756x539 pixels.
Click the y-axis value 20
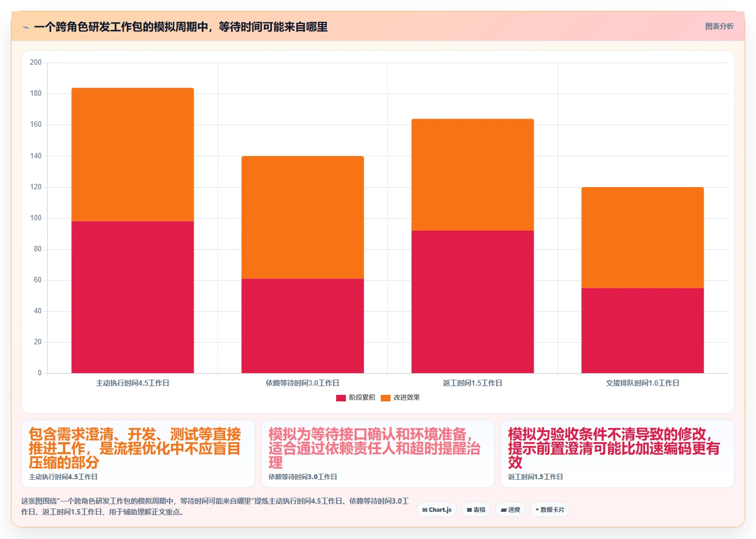coord(38,342)
